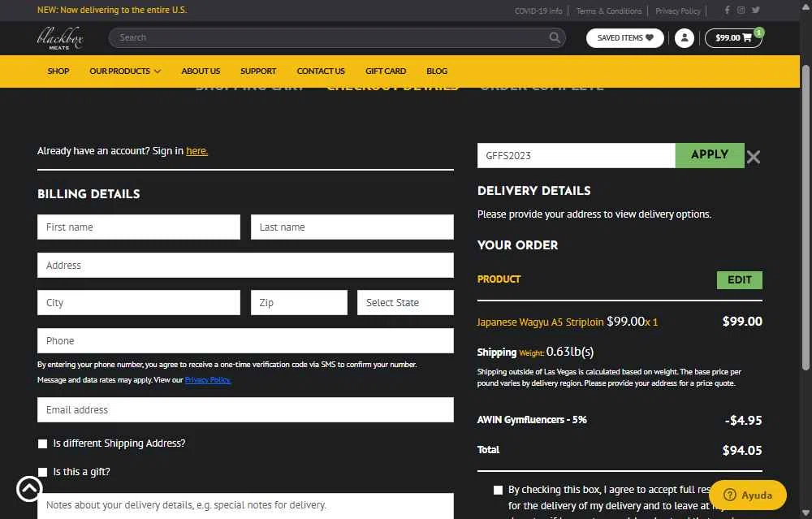
Task: Visit the Instagram page icon
Action: (x=741, y=10)
